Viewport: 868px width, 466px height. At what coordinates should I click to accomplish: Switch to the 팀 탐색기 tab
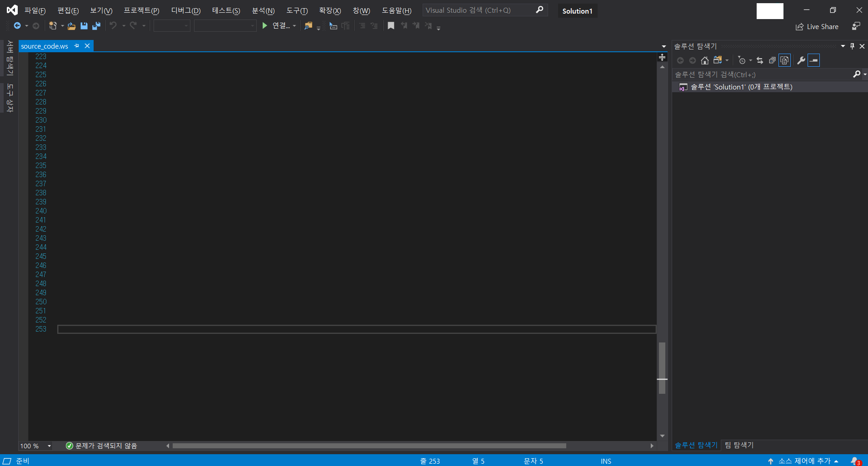739,445
